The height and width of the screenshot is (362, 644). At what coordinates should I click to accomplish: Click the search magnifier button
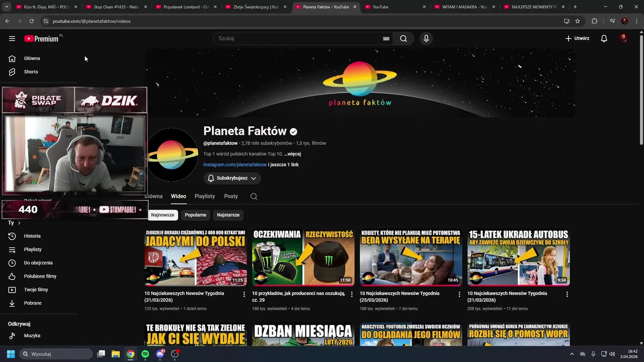pyautogui.click(x=404, y=38)
